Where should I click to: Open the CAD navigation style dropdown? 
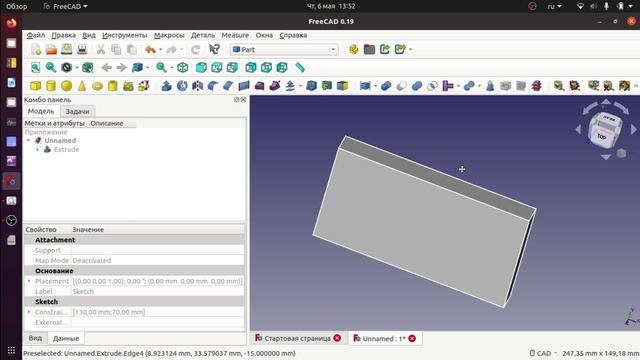543,353
